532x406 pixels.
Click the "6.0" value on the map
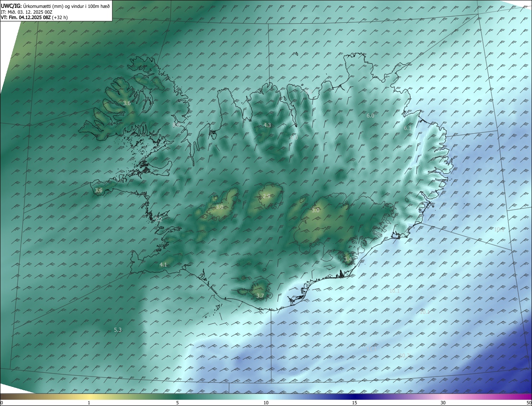tap(370, 116)
